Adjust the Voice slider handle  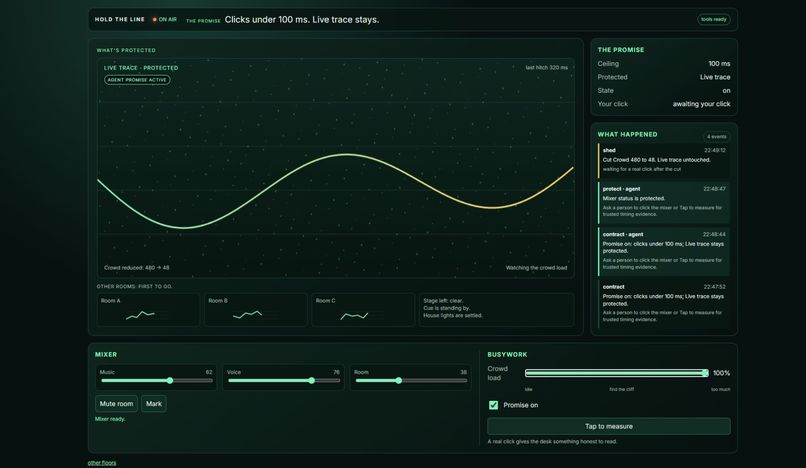(312, 381)
